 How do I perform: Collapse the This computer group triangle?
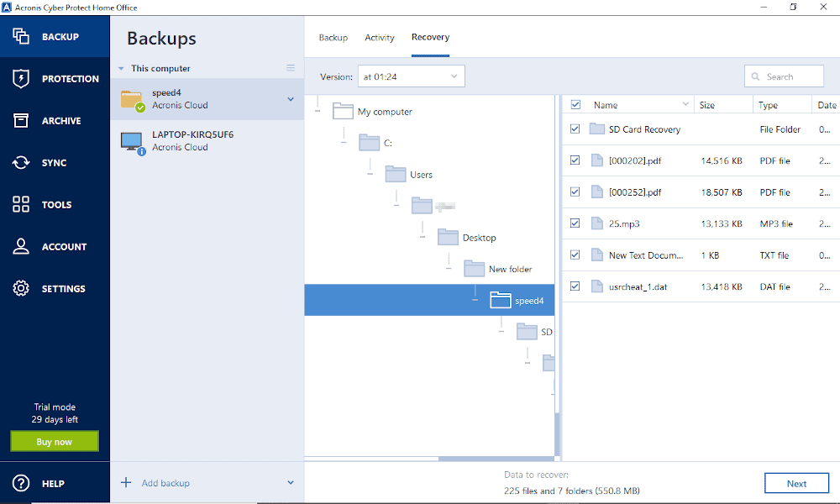[121, 69]
